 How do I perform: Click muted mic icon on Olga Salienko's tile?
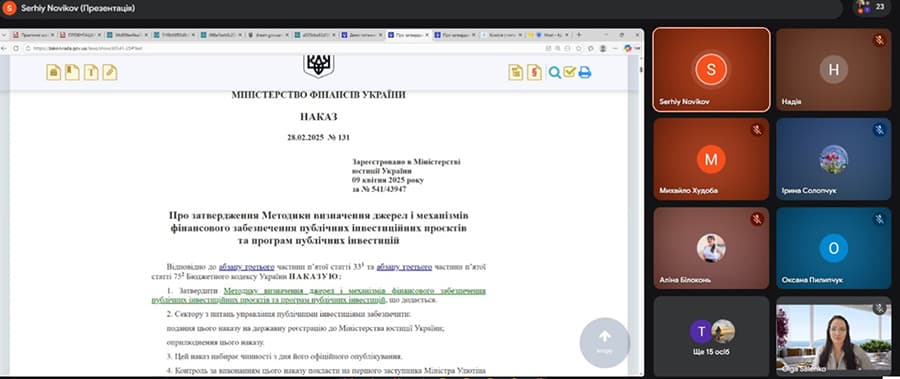(x=879, y=308)
